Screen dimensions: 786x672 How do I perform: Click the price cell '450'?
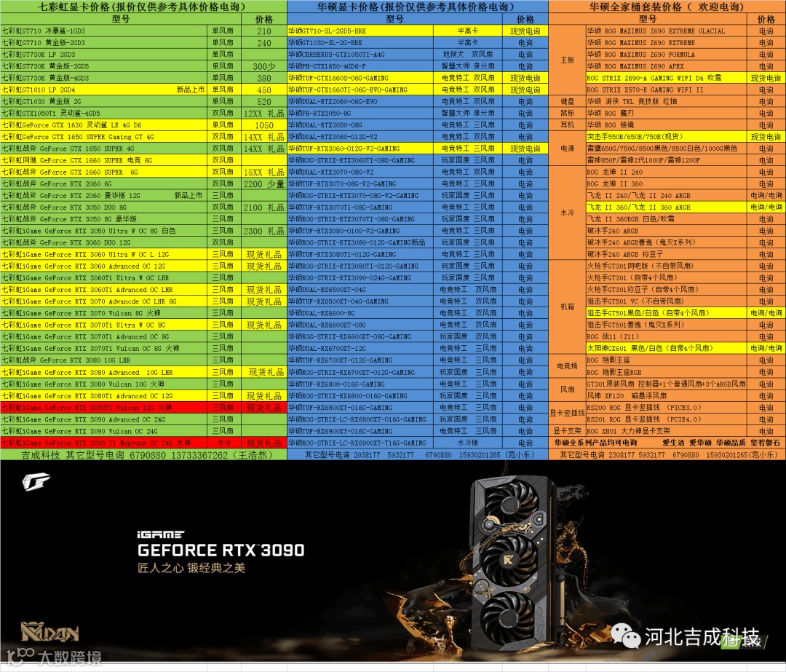coord(264,90)
